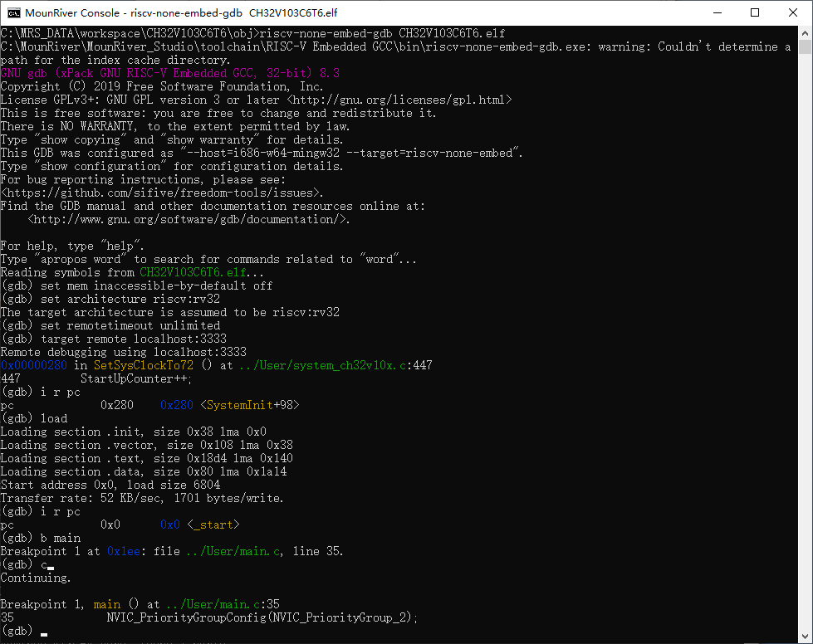Click the 'There is NO WARRANTY' line

pos(175,126)
